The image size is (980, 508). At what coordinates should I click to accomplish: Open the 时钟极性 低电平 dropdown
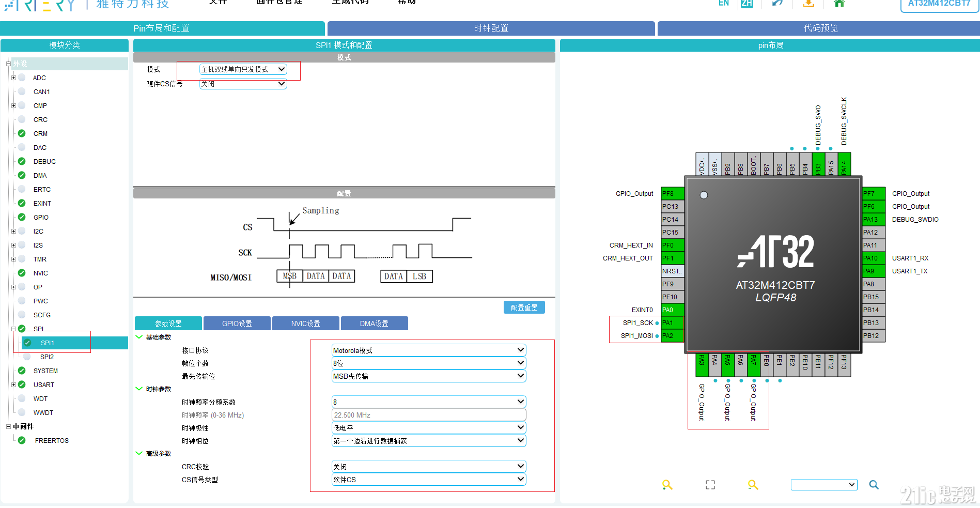[429, 428]
